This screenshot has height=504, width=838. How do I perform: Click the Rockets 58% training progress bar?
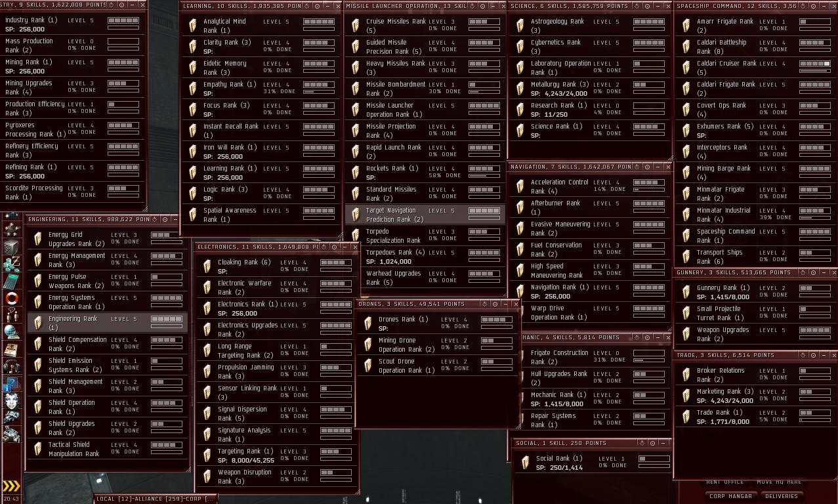pos(484,176)
